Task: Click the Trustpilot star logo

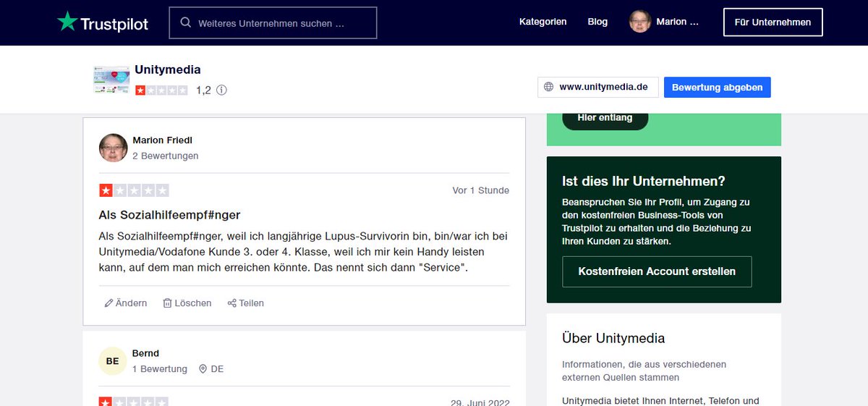Action: (67, 22)
